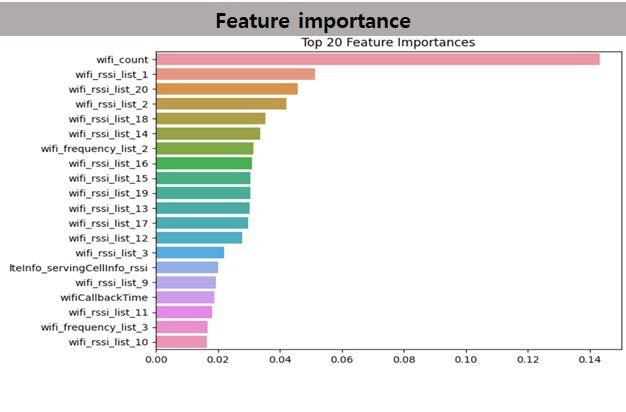Click the wifi_frequency_list_2 label

(x=94, y=149)
